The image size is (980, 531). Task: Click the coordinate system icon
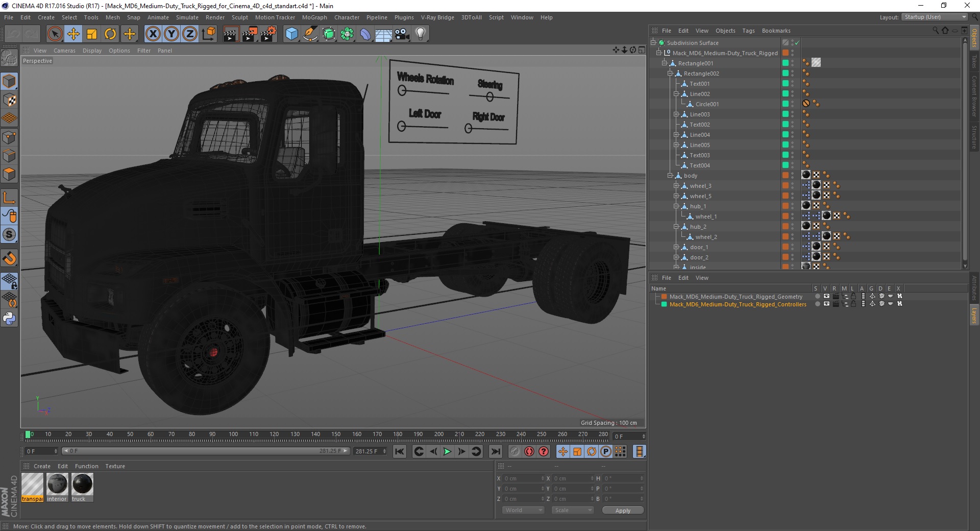point(209,34)
